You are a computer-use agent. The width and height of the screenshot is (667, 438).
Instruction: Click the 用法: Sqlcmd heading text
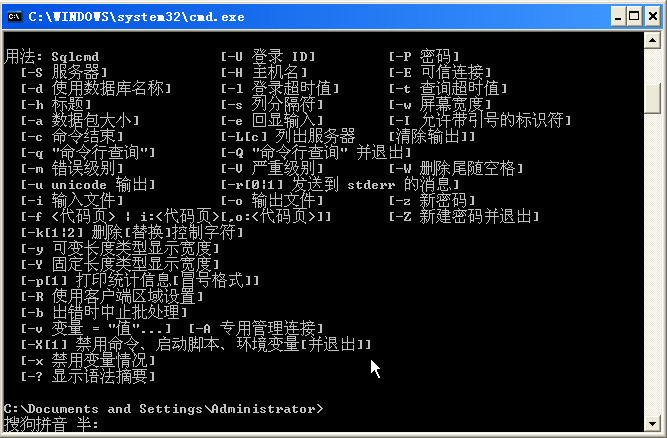tap(51, 56)
